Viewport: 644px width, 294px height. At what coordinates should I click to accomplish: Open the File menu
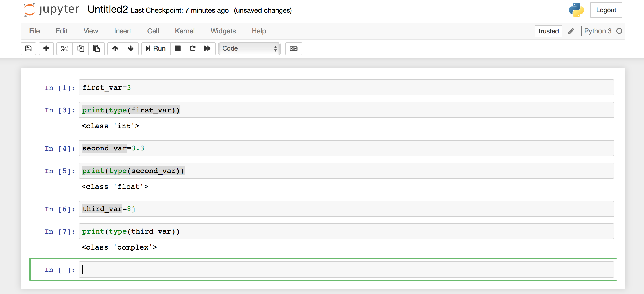click(x=34, y=31)
